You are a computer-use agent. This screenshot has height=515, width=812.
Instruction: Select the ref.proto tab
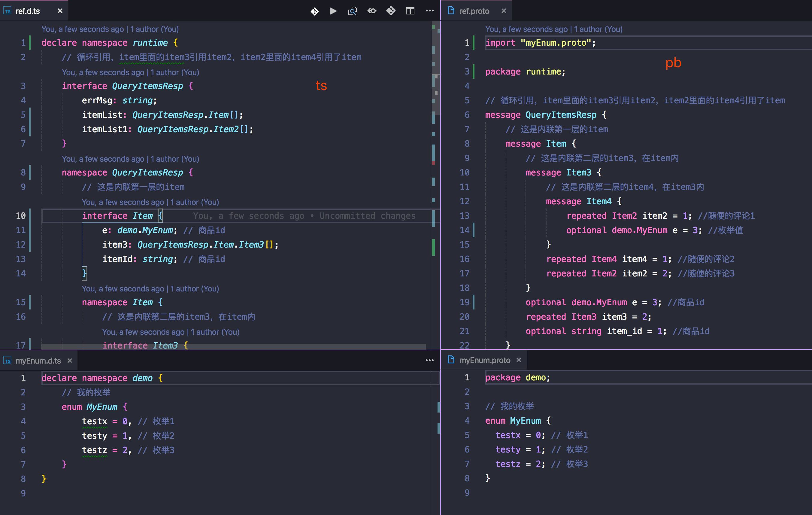[x=474, y=11]
